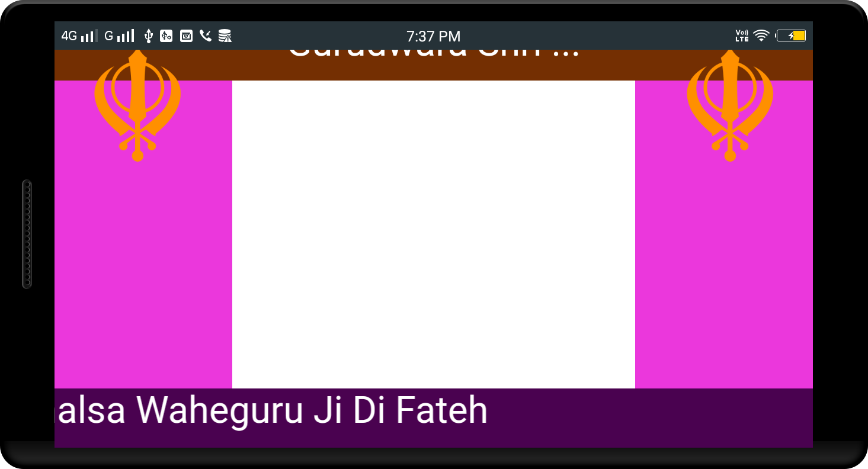Tap the G network signal indicator
This screenshot has height=469, width=868.
tap(119, 36)
